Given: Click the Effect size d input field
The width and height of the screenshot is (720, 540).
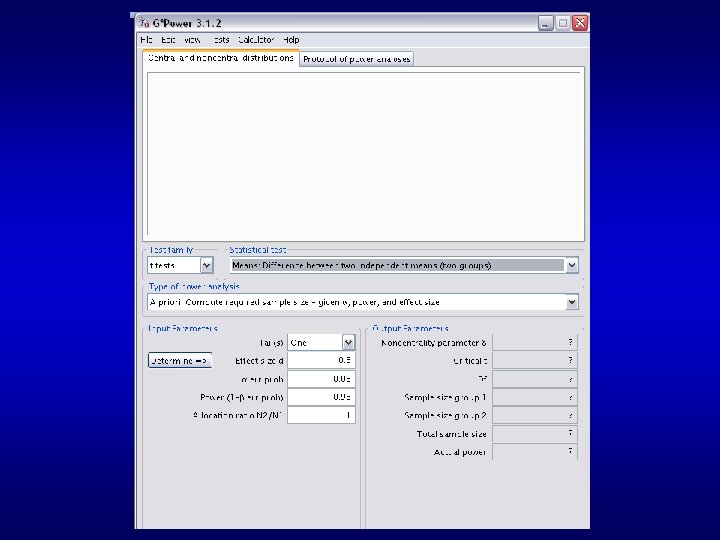Looking at the screenshot, I should [x=321, y=360].
